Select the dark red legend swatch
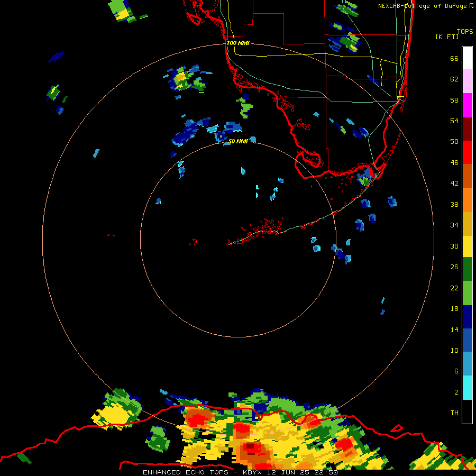The width and height of the screenshot is (476, 476). (x=467, y=129)
